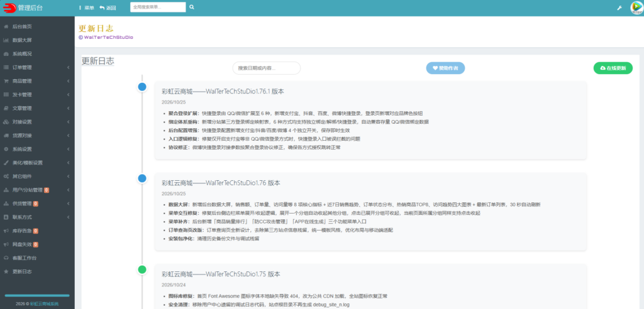Viewport: 644px width, 309px height.
Task: Click the 供货管理 orange 0 badge
Action: [x=36, y=203]
